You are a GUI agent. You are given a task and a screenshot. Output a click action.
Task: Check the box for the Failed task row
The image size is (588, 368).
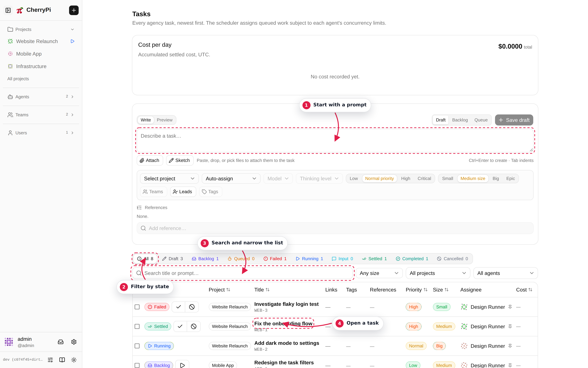coord(137,307)
